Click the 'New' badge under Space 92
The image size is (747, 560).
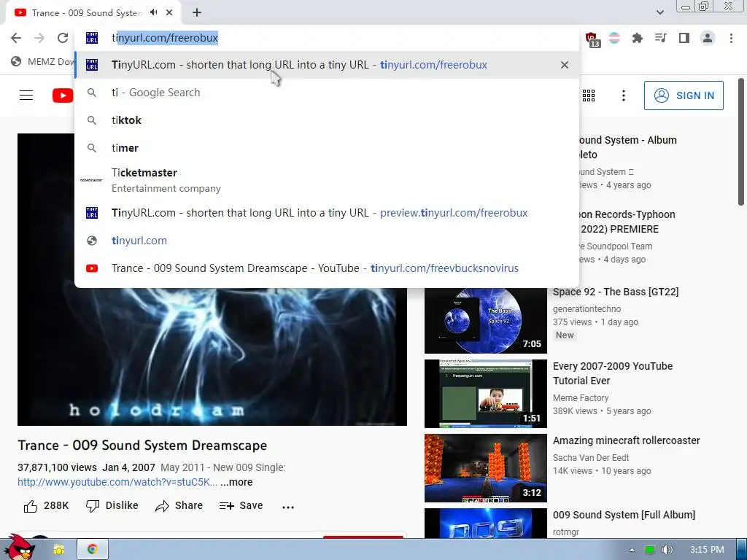point(565,335)
